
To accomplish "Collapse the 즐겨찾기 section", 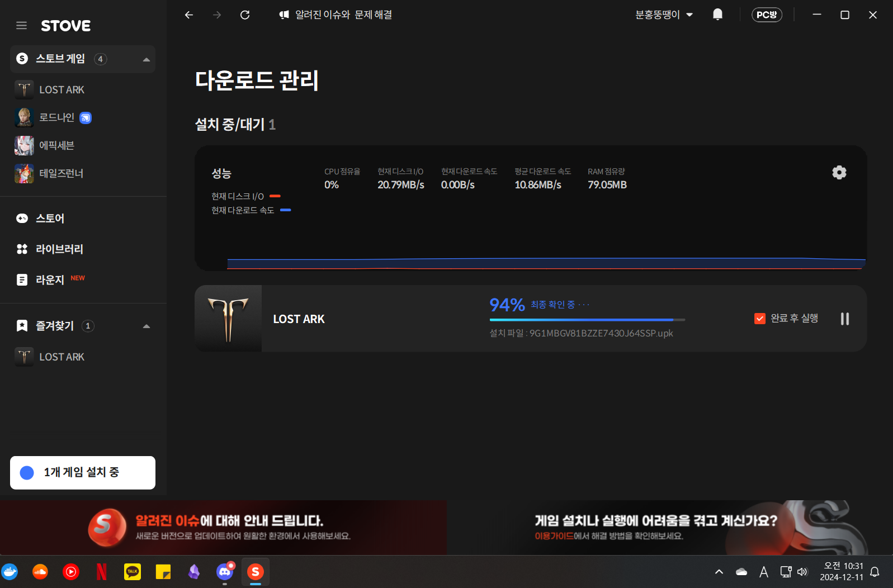I will pyautogui.click(x=147, y=326).
